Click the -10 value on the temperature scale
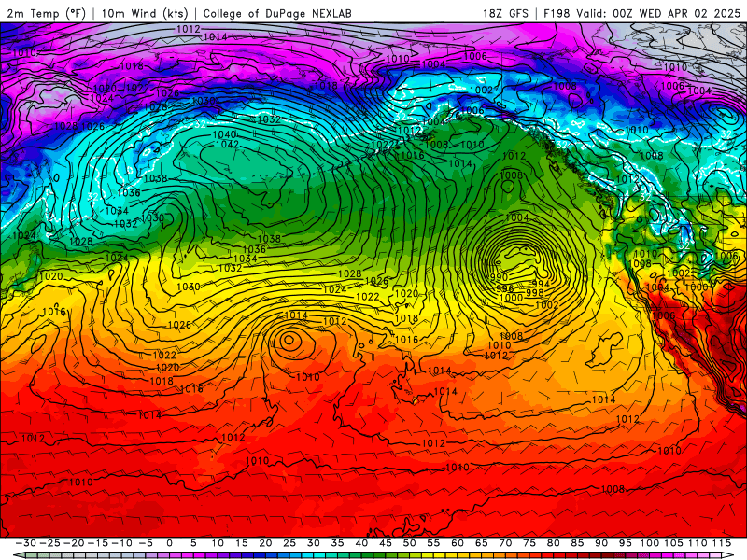The image size is (747, 560). (121, 543)
